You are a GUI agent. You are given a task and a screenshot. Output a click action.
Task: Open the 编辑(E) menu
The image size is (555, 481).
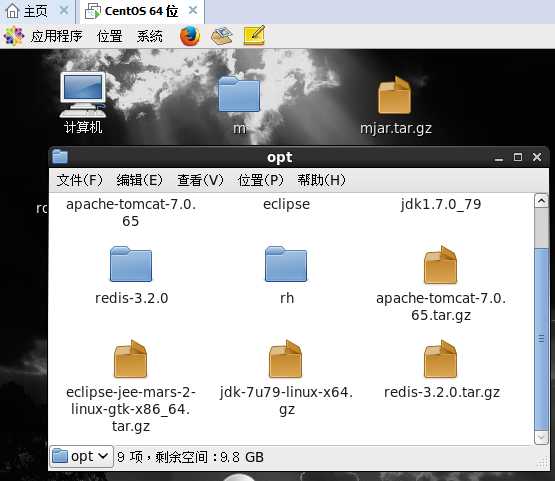tap(139, 180)
